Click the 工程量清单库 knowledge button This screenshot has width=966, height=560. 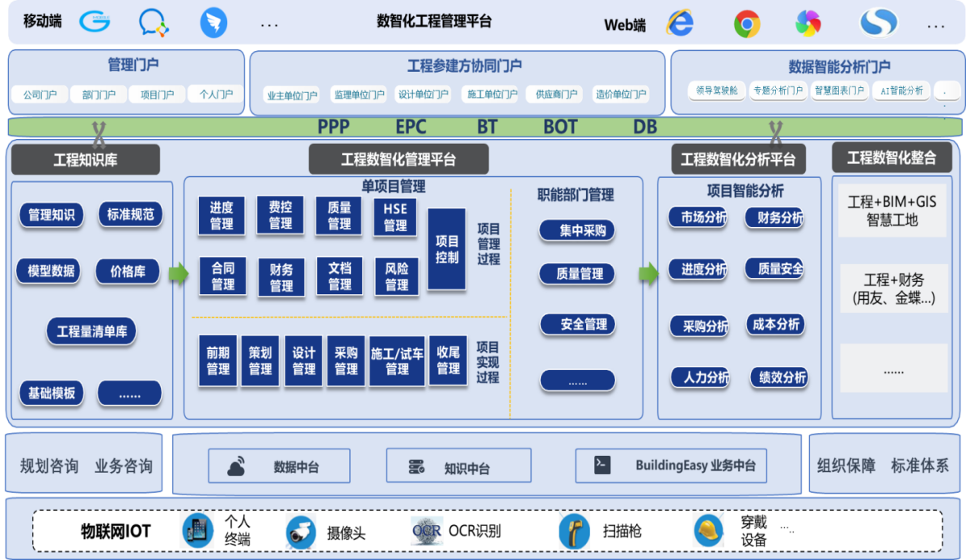(x=92, y=331)
